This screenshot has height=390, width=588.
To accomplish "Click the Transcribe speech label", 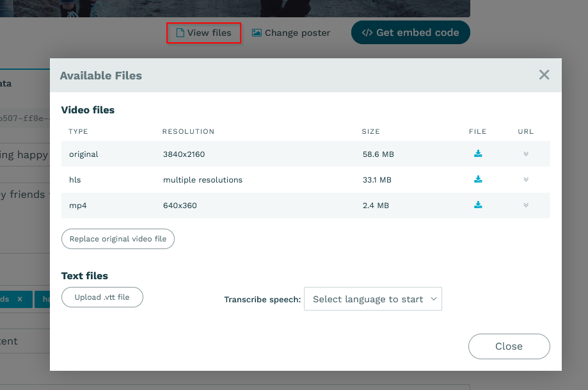I will tap(262, 300).
